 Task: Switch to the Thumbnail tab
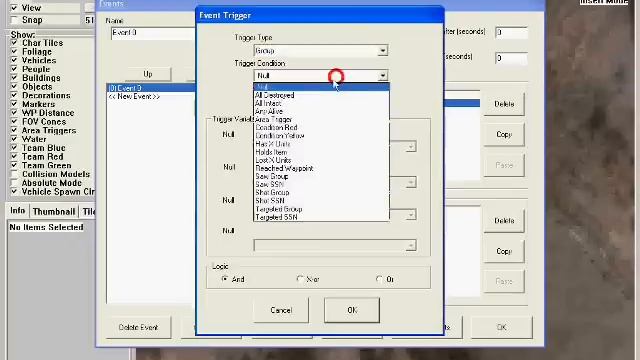[54, 211]
